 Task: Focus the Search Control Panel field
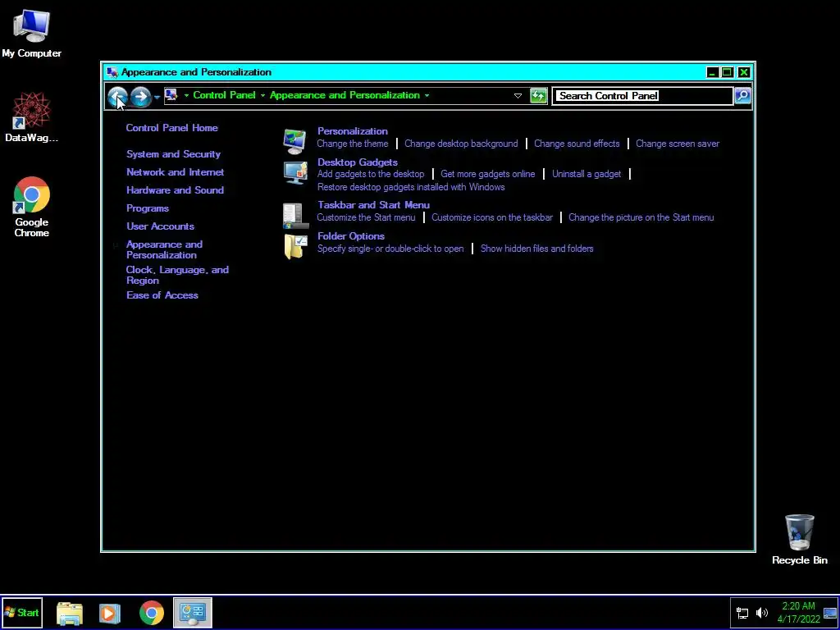tap(642, 96)
